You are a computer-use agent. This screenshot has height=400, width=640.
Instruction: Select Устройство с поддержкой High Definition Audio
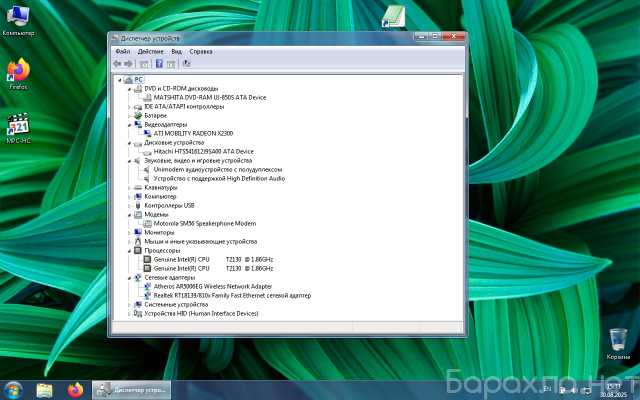219,178
